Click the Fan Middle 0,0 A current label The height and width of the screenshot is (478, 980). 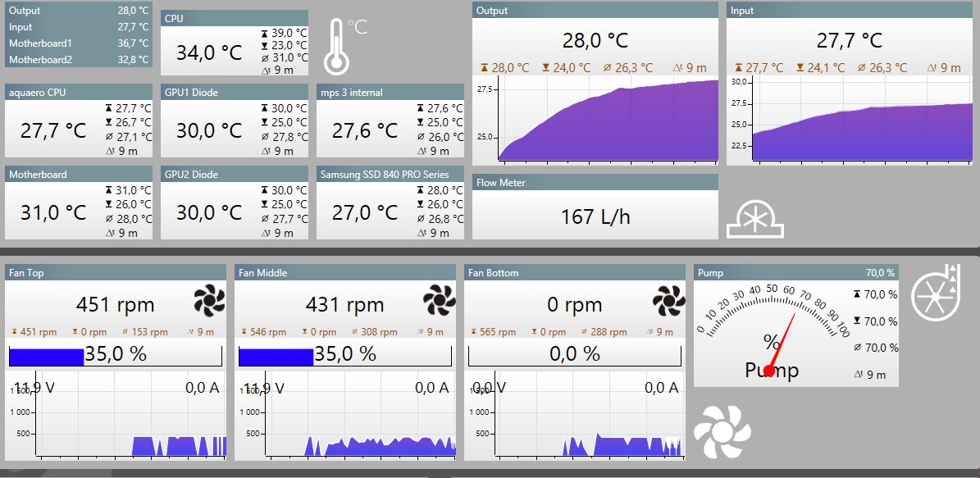(x=432, y=387)
